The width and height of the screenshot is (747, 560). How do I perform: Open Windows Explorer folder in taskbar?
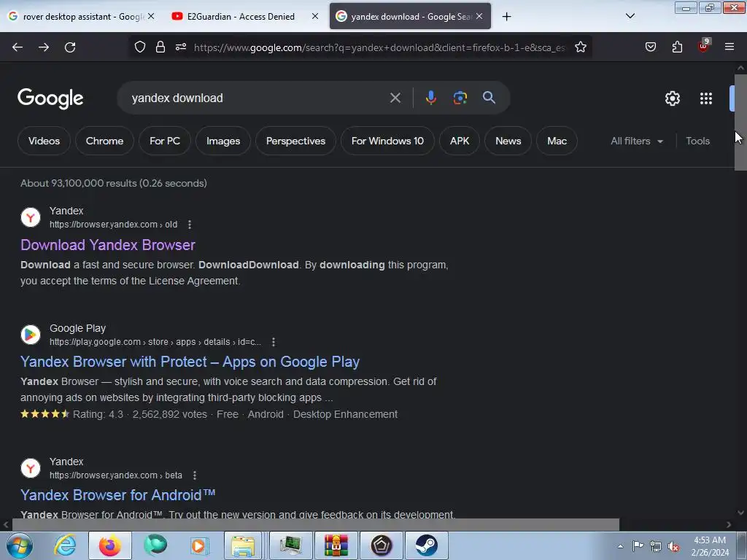tap(242, 545)
